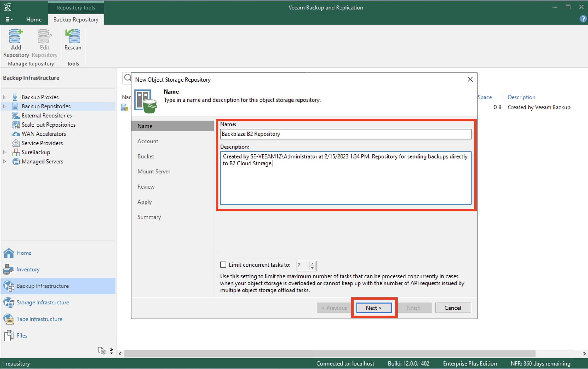Click the External Repositories icon
Image resolution: width=588 pixels, height=369 pixels.
coord(16,115)
